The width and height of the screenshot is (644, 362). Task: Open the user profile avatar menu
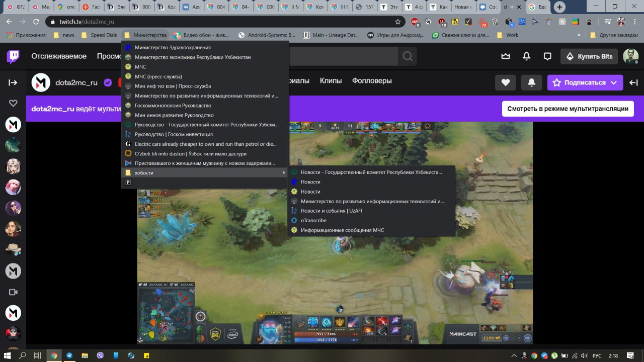pos(630,56)
